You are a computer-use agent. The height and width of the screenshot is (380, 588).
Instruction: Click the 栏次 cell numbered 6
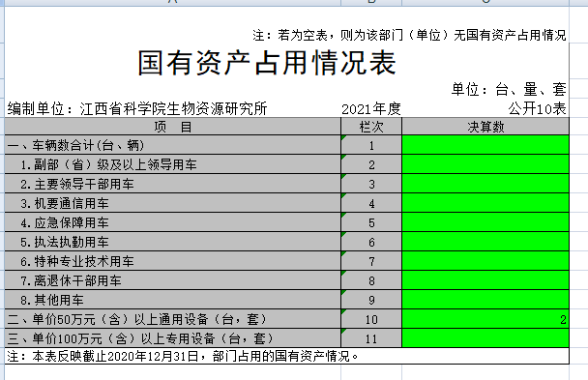coord(371,242)
